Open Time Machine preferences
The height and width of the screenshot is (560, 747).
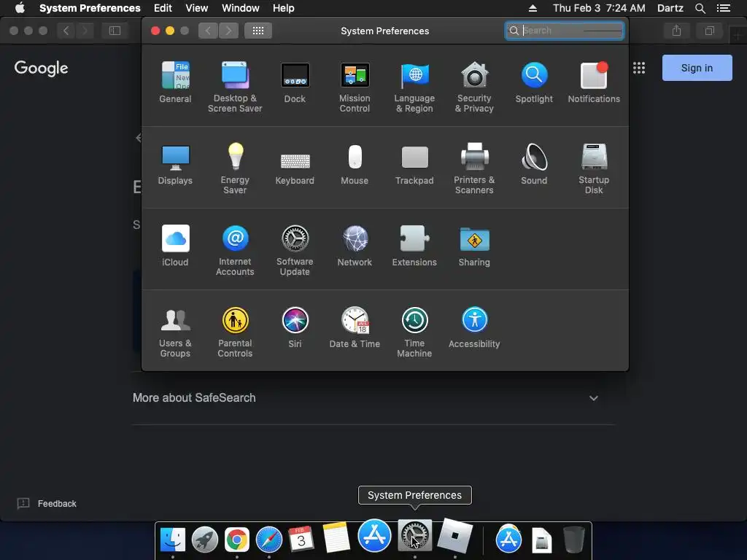point(414,332)
